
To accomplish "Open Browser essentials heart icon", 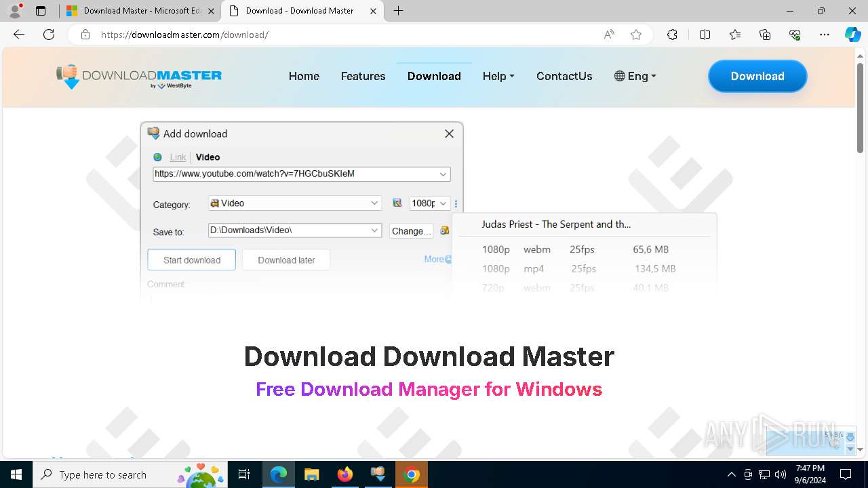I will tap(795, 35).
